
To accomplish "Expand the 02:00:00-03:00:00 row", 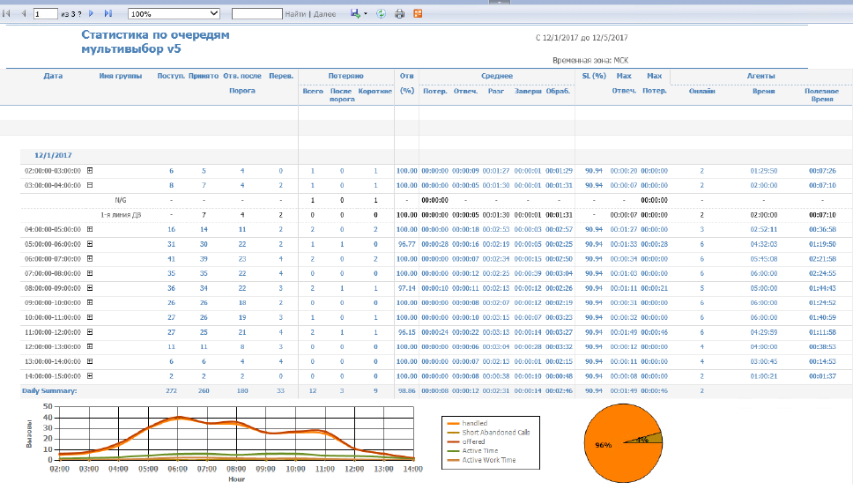I will point(90,170).
